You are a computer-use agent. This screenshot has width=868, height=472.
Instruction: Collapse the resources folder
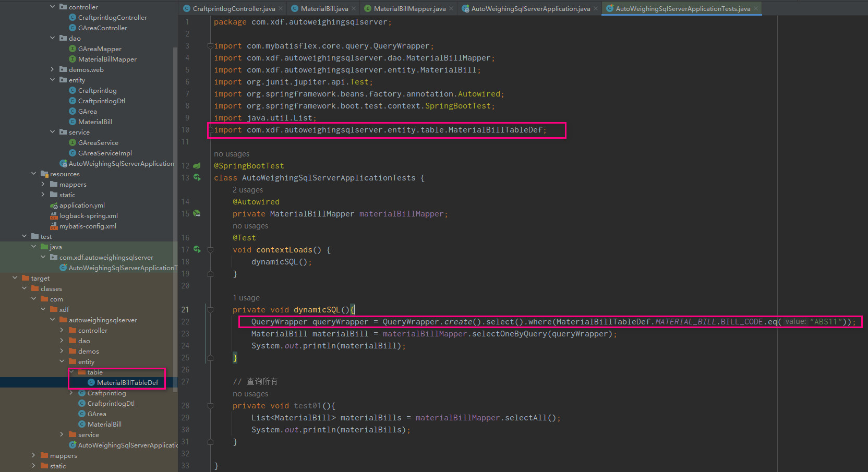pyautogui.click(x=33, y=174)
